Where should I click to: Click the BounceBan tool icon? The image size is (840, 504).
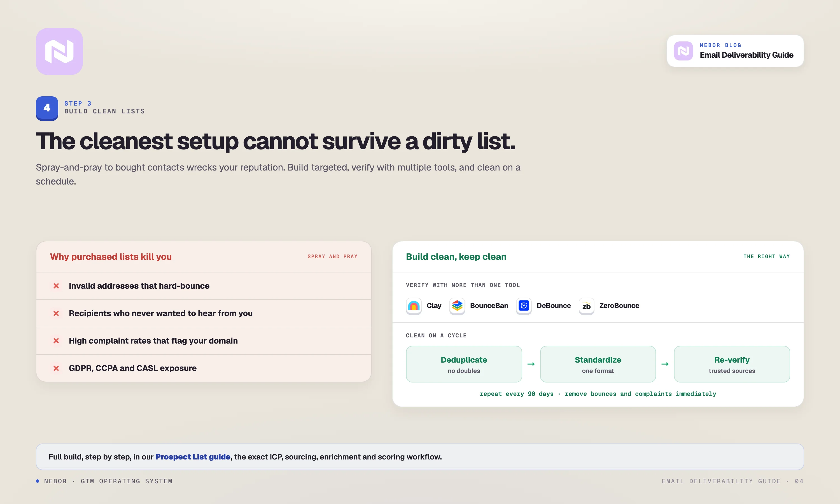click(x=457, y=306)
